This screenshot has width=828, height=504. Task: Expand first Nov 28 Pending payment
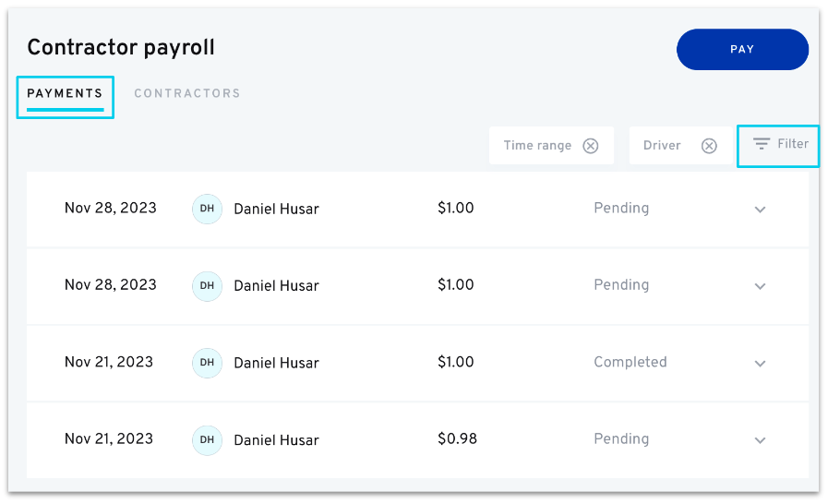(x=760, y=210)
